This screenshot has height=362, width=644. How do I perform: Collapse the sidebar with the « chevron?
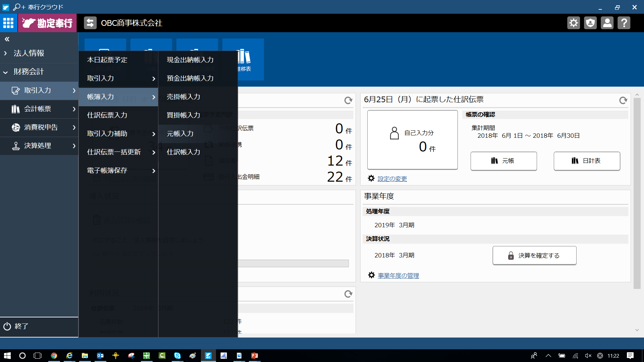(x=7, y=39)
